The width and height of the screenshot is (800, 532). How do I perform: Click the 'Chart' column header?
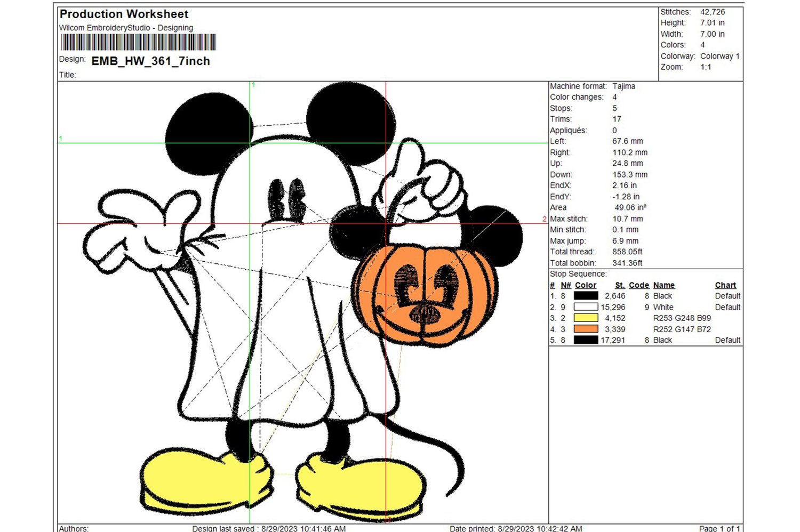725,285
